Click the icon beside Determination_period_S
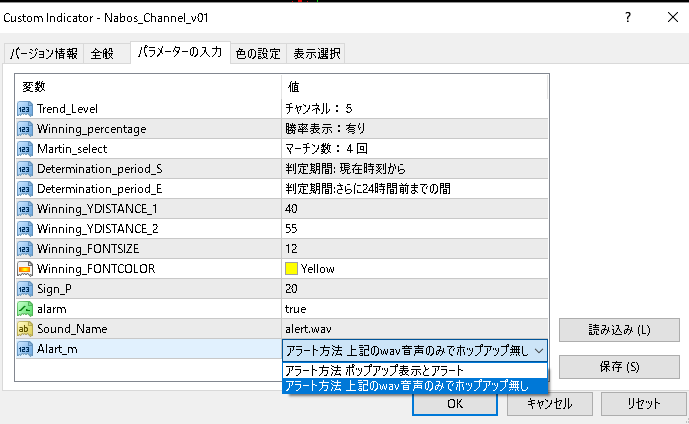The image size is (689, 424). pyautogui.click(x=25, y=169)
